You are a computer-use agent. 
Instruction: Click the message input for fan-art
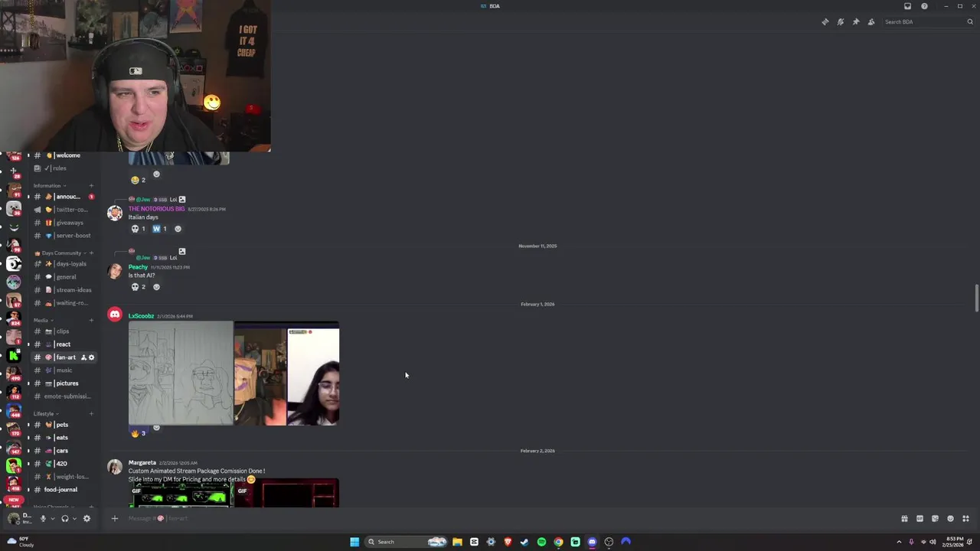tap(505, 518)
